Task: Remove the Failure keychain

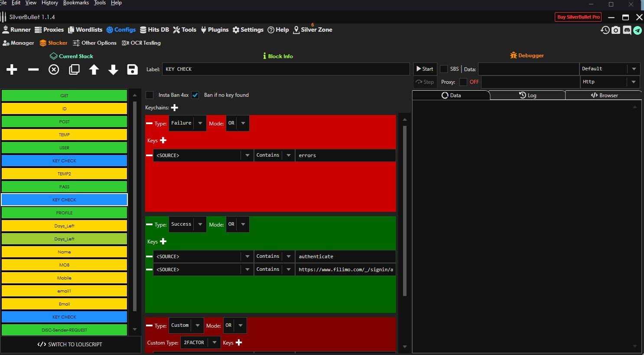Action: click(150, 123)
